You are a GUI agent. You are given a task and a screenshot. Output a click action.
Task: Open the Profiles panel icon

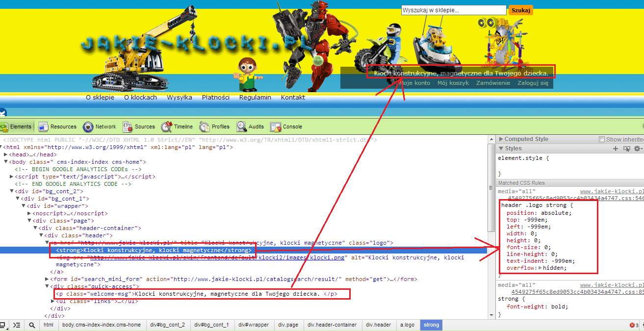[x=205, y=127]
